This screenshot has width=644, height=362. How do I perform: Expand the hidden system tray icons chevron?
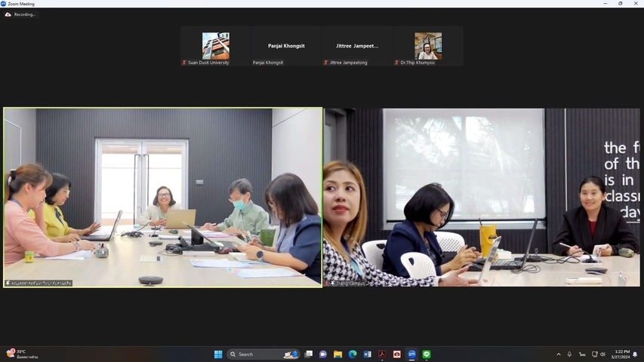(559, 354)
